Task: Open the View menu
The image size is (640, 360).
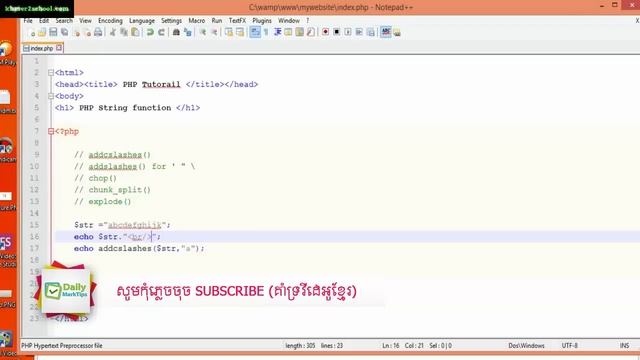Action: (85, 20)
